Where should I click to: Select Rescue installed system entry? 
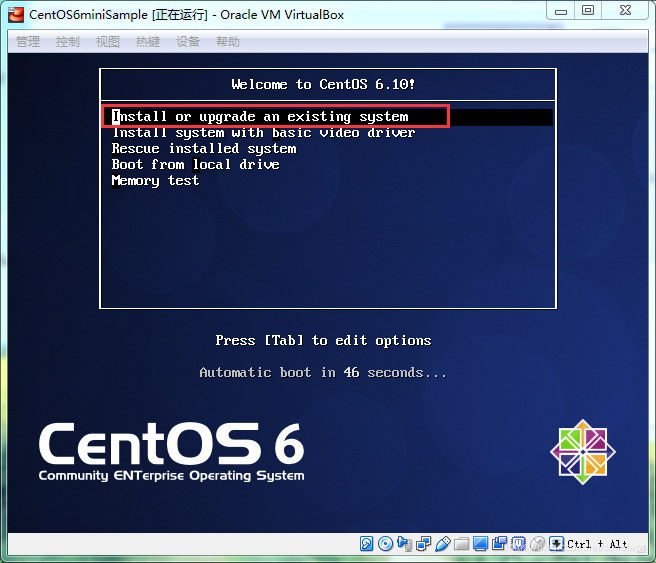click(204, 148)
